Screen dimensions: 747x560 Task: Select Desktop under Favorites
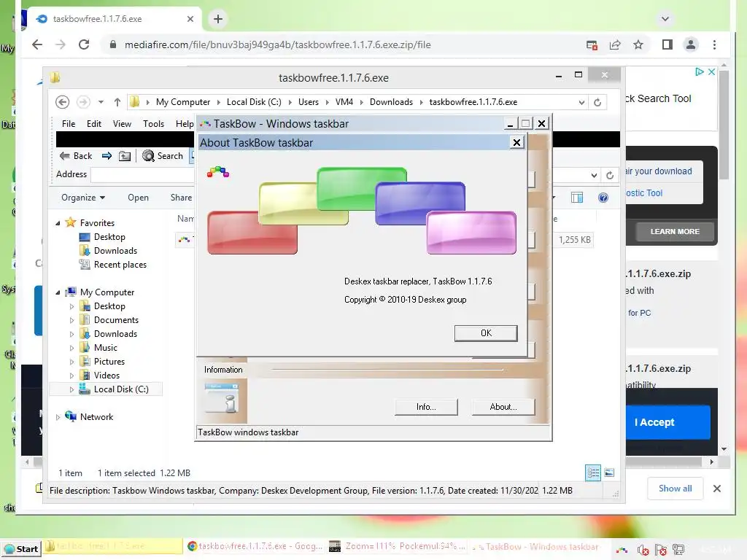[109, 237]
